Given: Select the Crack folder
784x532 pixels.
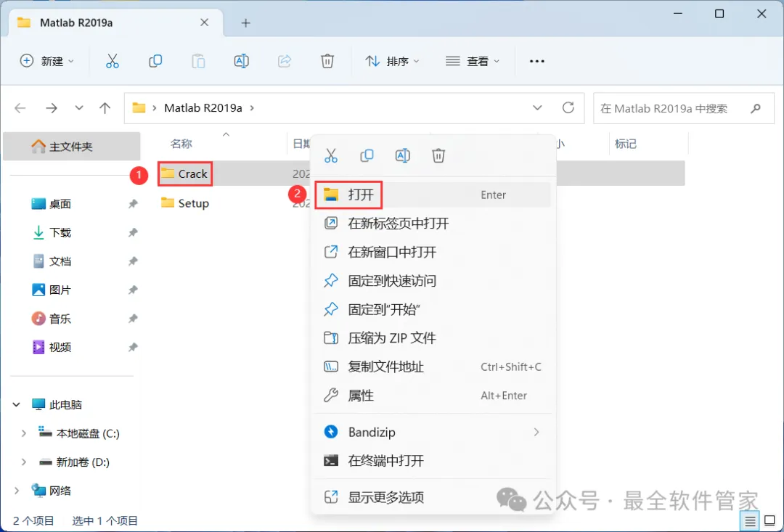Looking at the screenshot, I should tap(184, 173).
